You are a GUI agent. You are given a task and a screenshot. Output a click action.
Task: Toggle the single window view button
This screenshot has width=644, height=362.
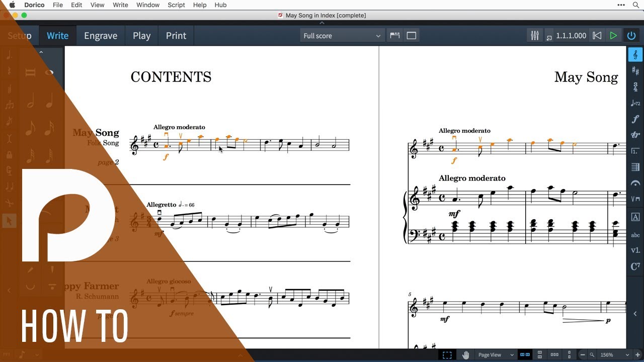(x=412, y=35)
